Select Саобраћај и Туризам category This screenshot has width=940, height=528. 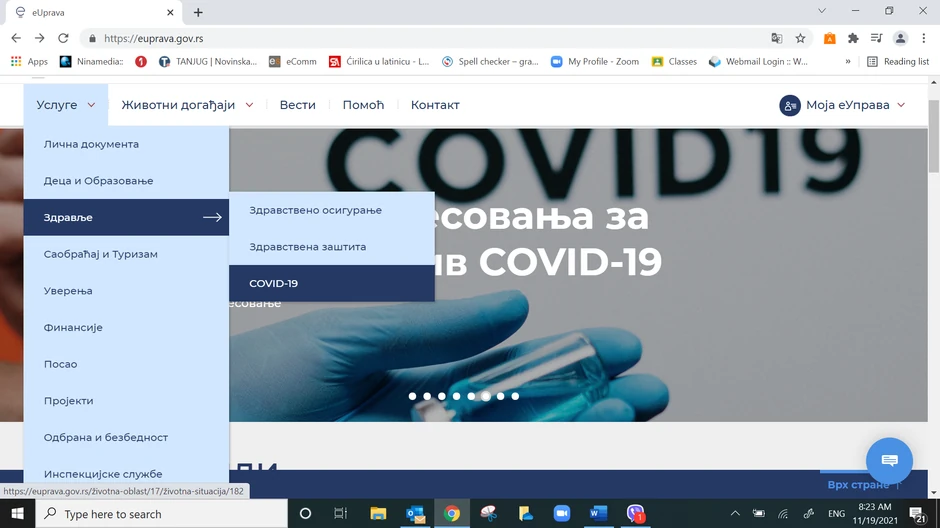point(126,254)
